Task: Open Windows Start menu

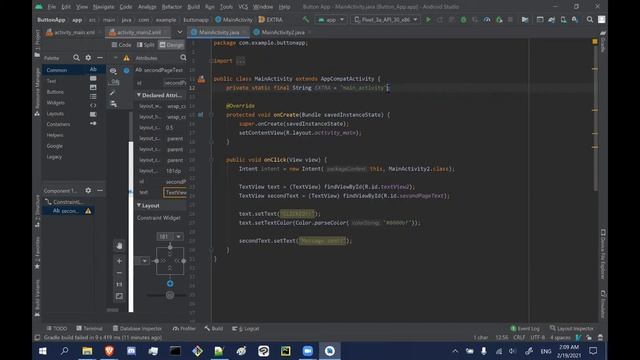Action: pos(42,351)
